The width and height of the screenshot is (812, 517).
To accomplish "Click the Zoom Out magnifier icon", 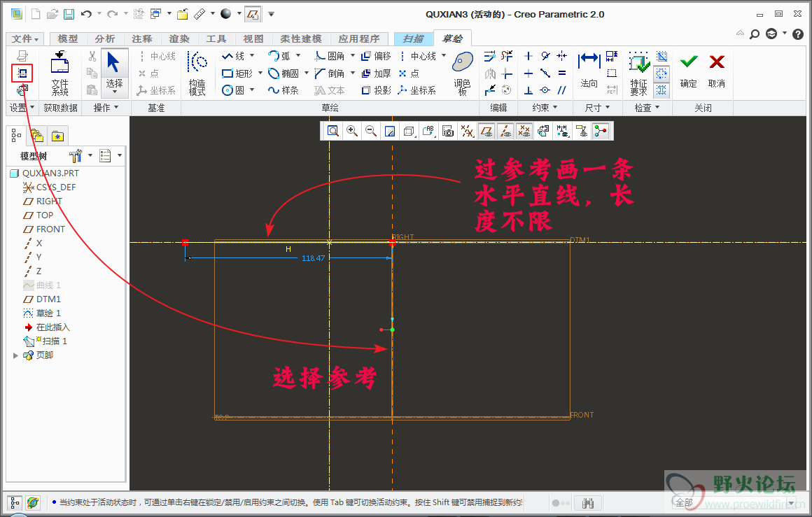I will 371,131.
